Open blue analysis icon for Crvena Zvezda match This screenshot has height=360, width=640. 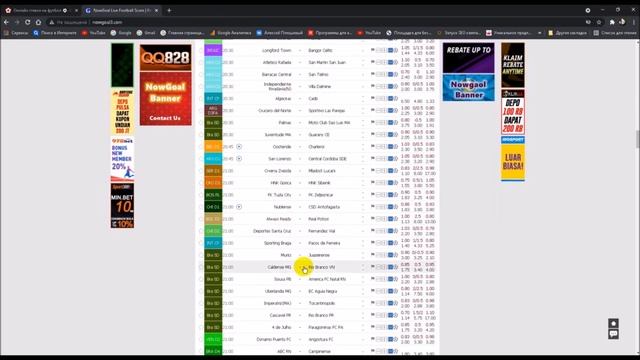click(x=390, y=171)
